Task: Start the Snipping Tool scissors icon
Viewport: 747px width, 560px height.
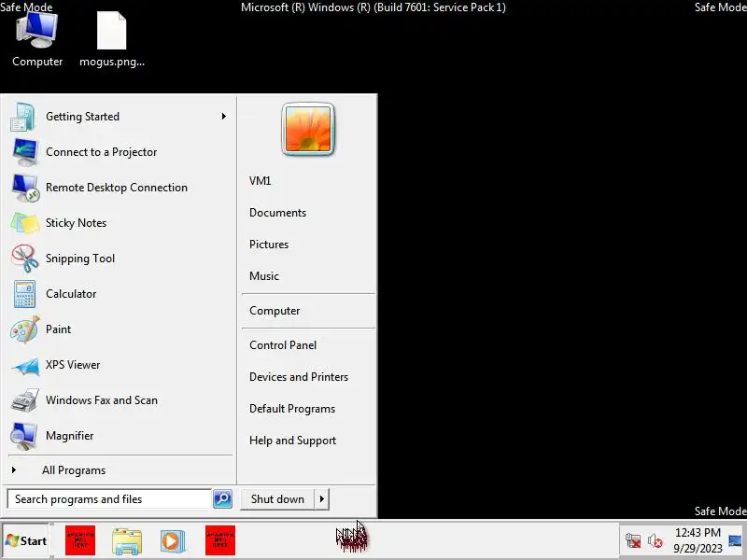Action: coord(25,259)
